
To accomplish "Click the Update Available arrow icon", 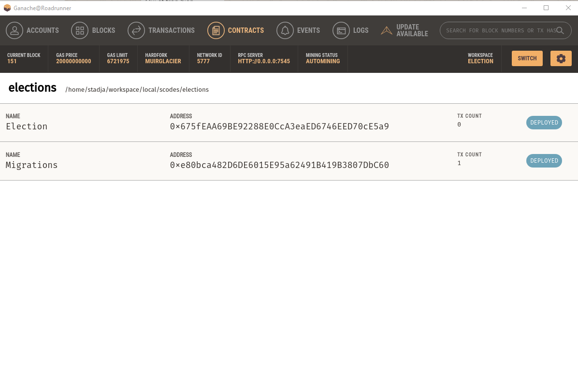I will [x=387, y=30].
